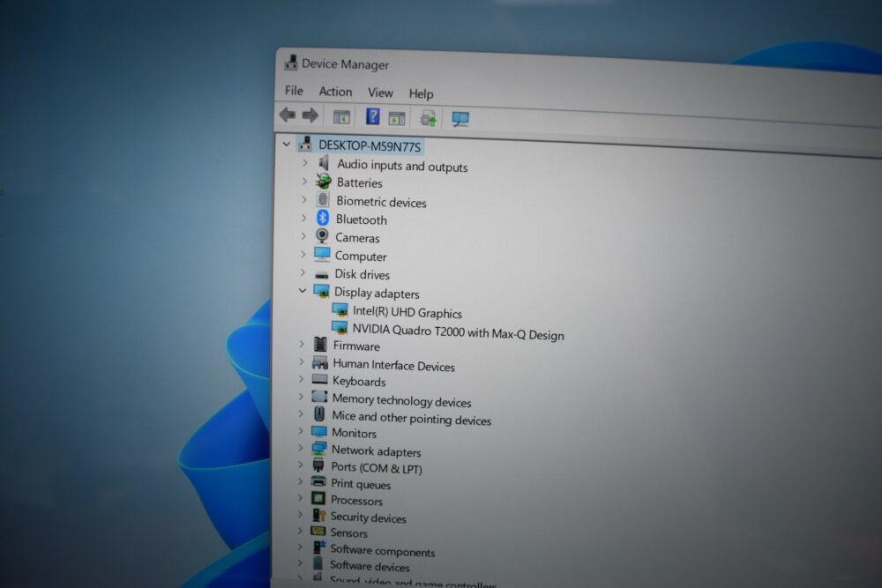882x588 pixels.
Task: Expand the Audio inputs and outputs node
Action: click(x=305, y=162)
